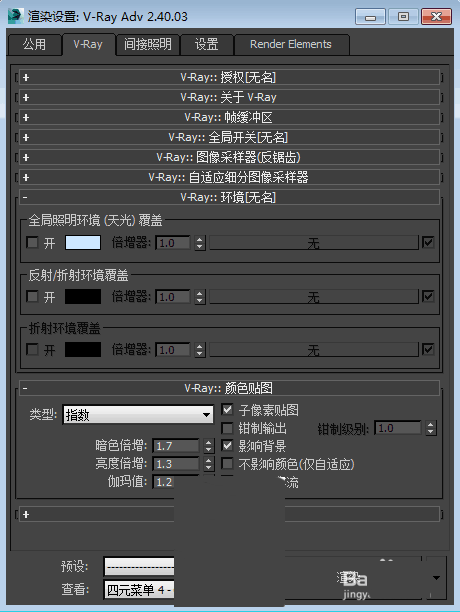The image size is (460, 612).
Task: Toggle the 折射环境覆盖 map enable checkbox
Action: tap(428, 349)
